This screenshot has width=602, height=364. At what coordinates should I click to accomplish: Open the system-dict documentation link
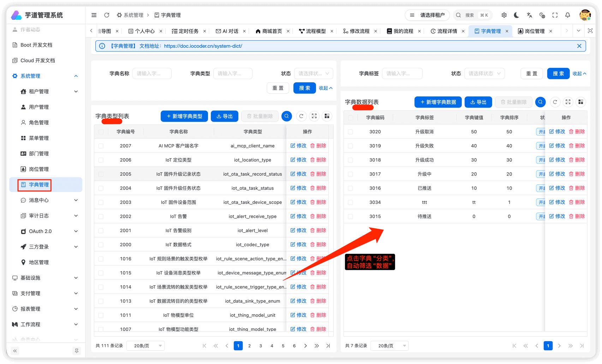203,46
